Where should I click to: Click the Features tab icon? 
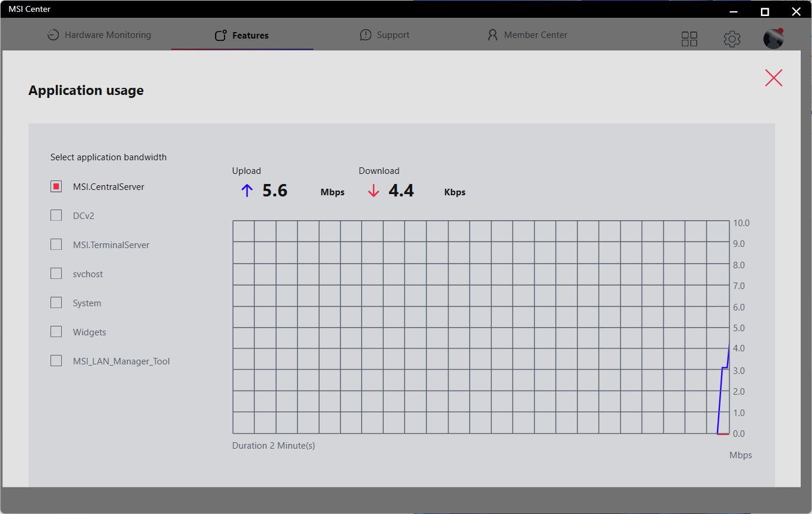pyautogui.click(x=220, y=36)
